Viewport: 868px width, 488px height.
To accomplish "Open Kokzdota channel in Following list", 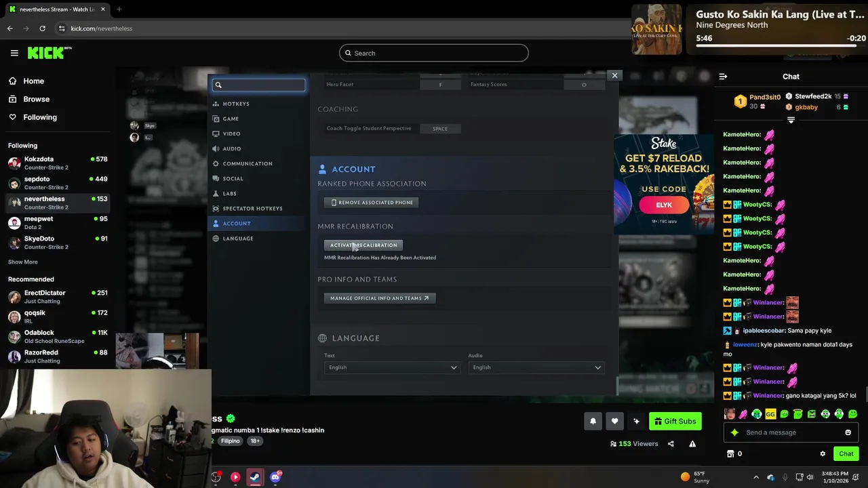I will 58,163.
